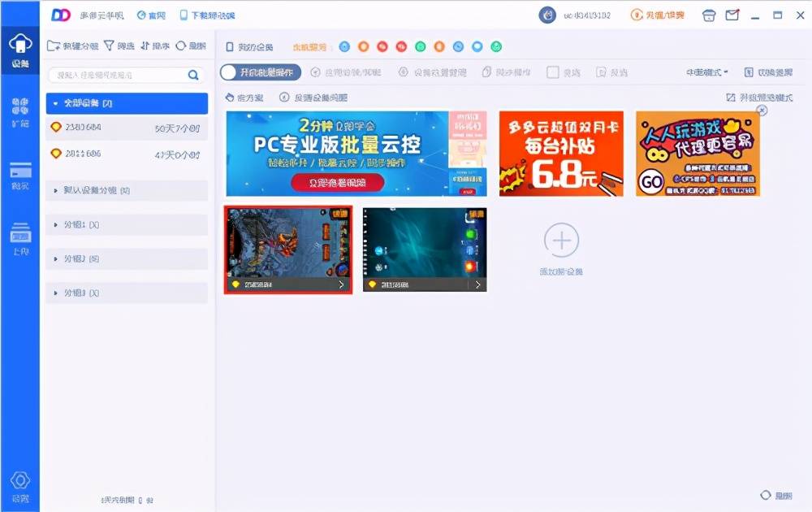Click the new group folder icon
Viewport: 812px width, 512px height.
pyautogui.click(x=54, y=46)
